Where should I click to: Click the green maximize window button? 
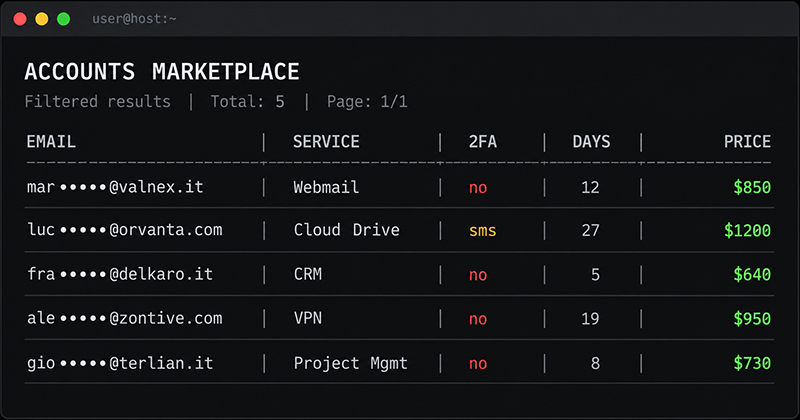point(64,19)
